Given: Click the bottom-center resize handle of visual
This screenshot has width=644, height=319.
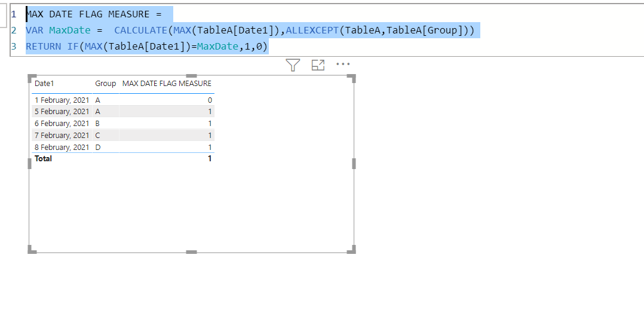Looking at the screenshot, I should (191, 251).
